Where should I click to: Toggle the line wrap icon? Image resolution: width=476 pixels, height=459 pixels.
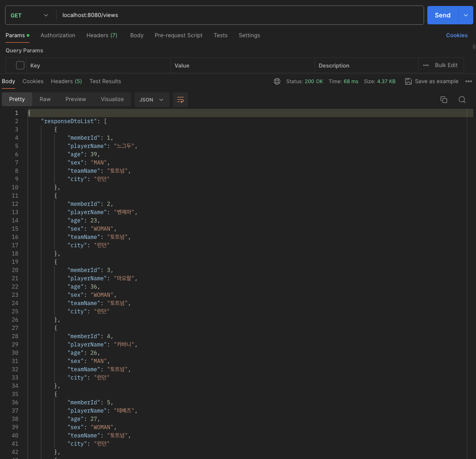click(180, 100)
